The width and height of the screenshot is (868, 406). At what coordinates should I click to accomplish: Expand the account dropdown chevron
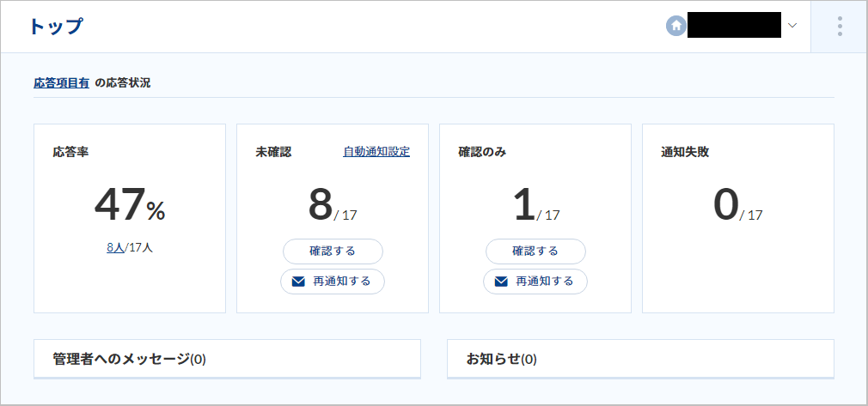(792, 26)
